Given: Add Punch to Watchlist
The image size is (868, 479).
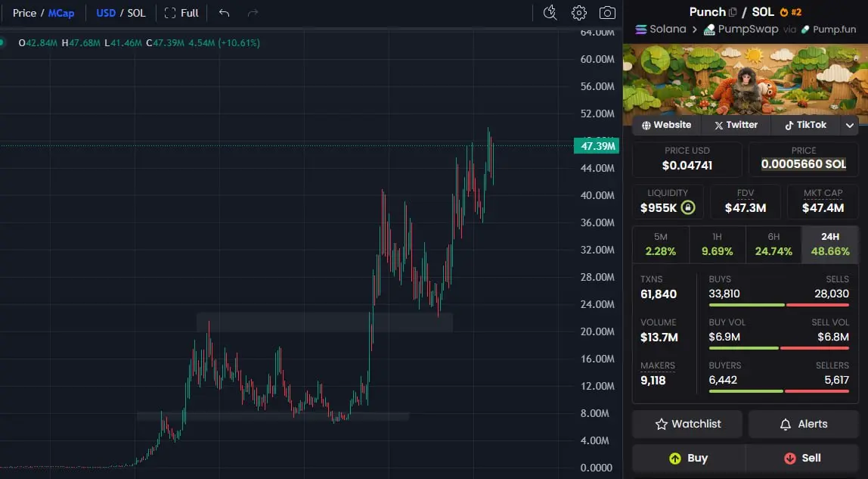Looking at the screenshot, I should (x=687, y=425).
